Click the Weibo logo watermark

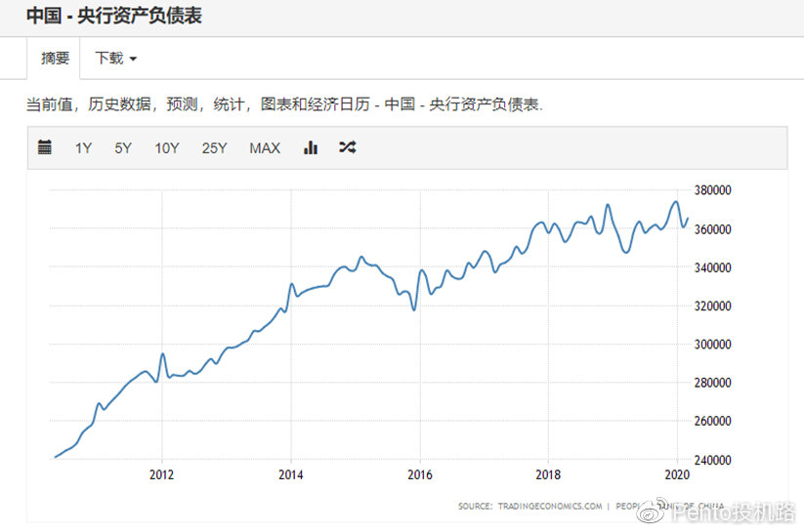(x=654, y=511)
